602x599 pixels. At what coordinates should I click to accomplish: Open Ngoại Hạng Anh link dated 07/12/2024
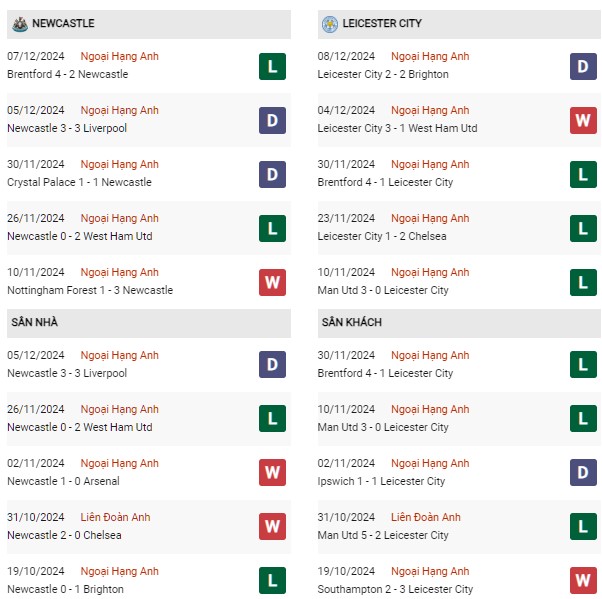[119, 56]
